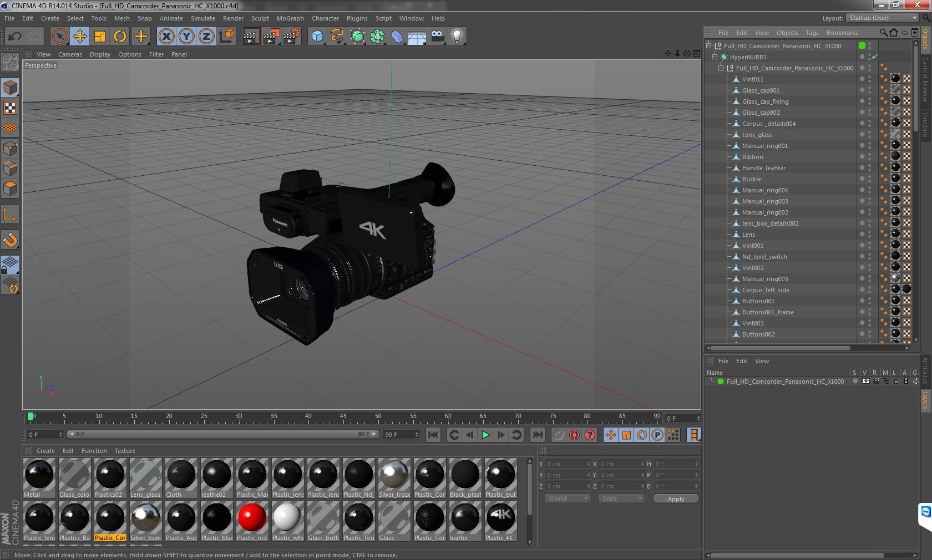Open the Content Browser side tab
The image size is (932, 560).
point(925,79)
